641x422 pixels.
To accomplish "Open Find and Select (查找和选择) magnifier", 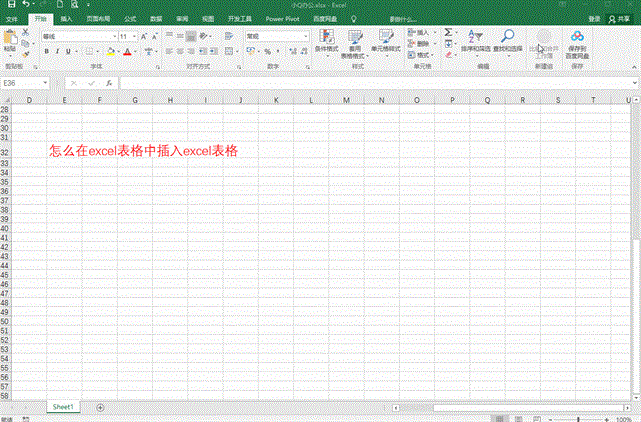I will point(508,36).
